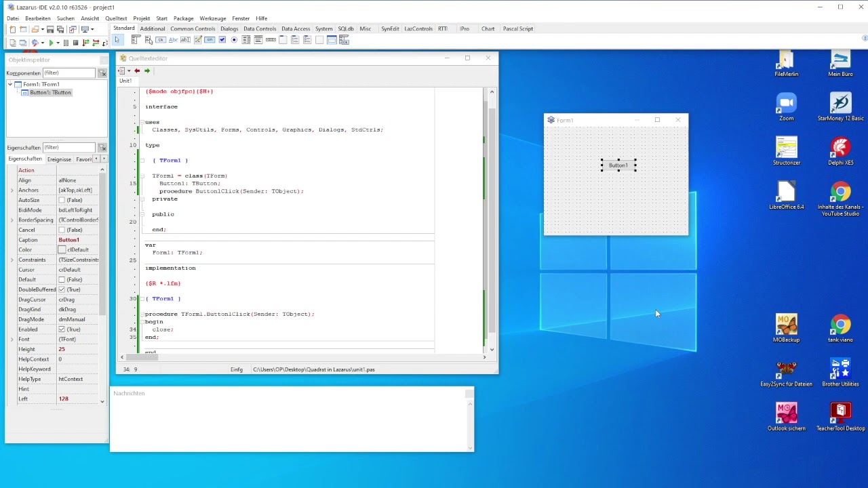Expand the Anchors property
The height and width of the screenshot is (488, 868).
[12, 190]
